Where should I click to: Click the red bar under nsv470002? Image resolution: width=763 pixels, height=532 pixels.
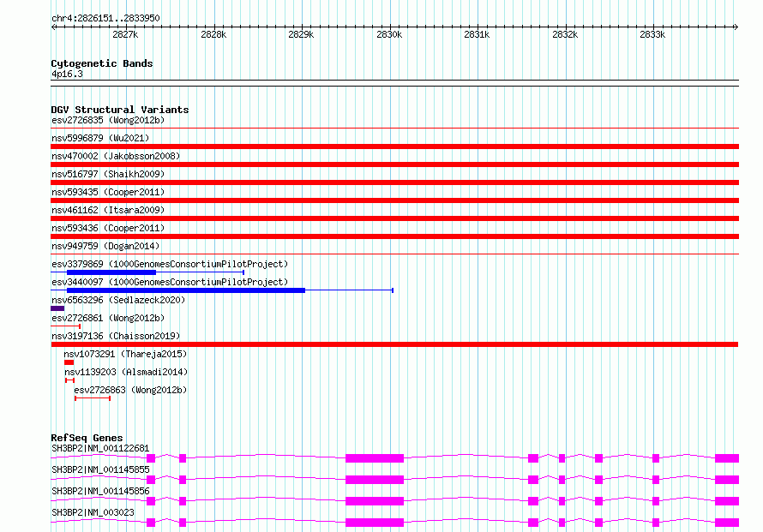point(394,164)
